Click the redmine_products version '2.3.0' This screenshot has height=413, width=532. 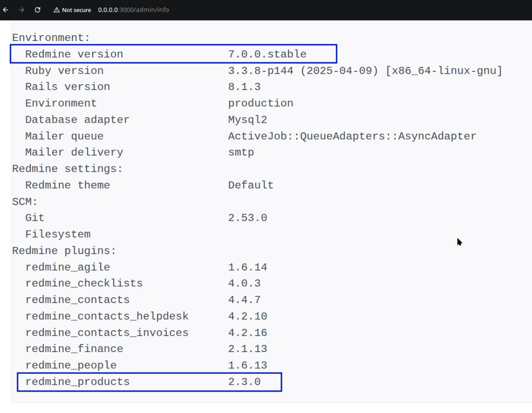(x=244, y=382)
